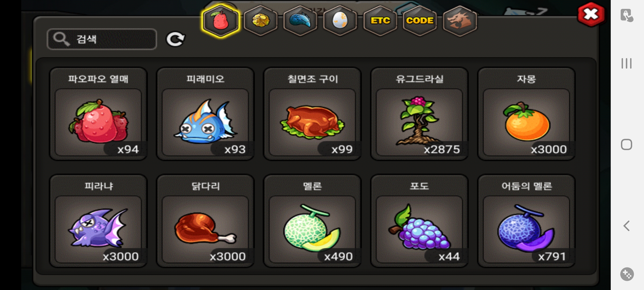Select the 유그드라실 plant item
The height and width of the screenshot is (290, 644).
pyautogui.click(x=419, y=114)
